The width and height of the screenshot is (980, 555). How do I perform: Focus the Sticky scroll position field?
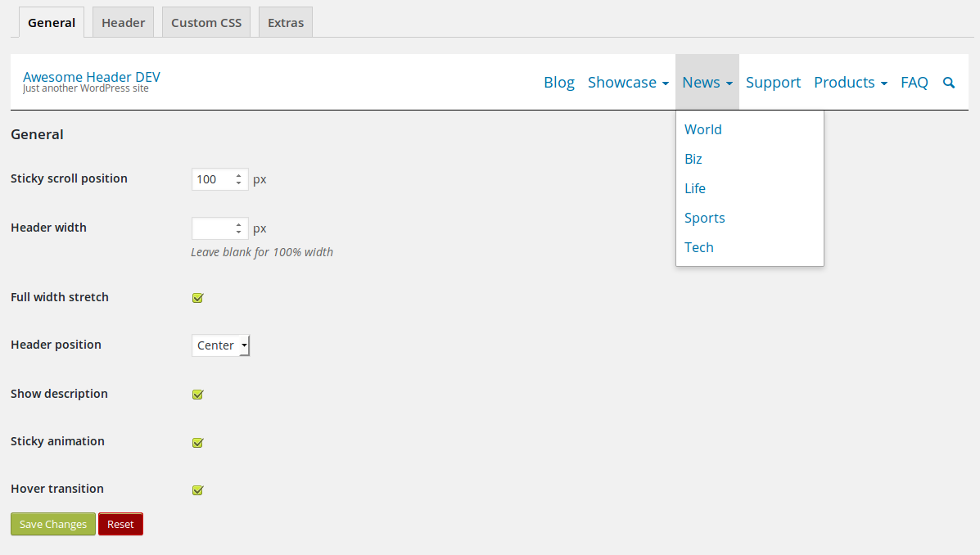[x=213, y=179]
